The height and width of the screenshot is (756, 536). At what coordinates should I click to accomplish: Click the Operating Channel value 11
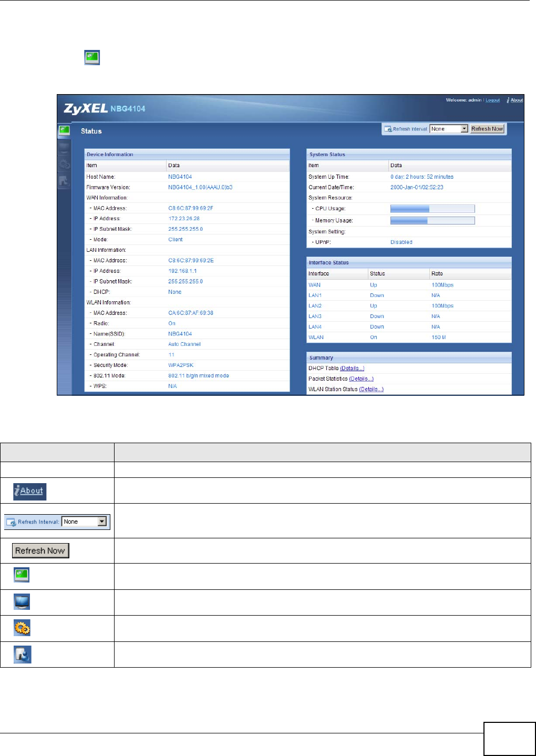pos(171,355)
